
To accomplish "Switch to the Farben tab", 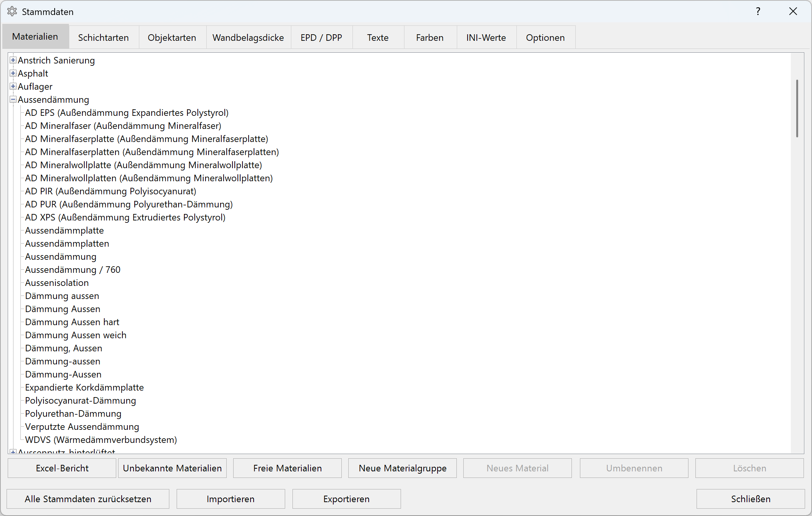I will coord(430,38).
